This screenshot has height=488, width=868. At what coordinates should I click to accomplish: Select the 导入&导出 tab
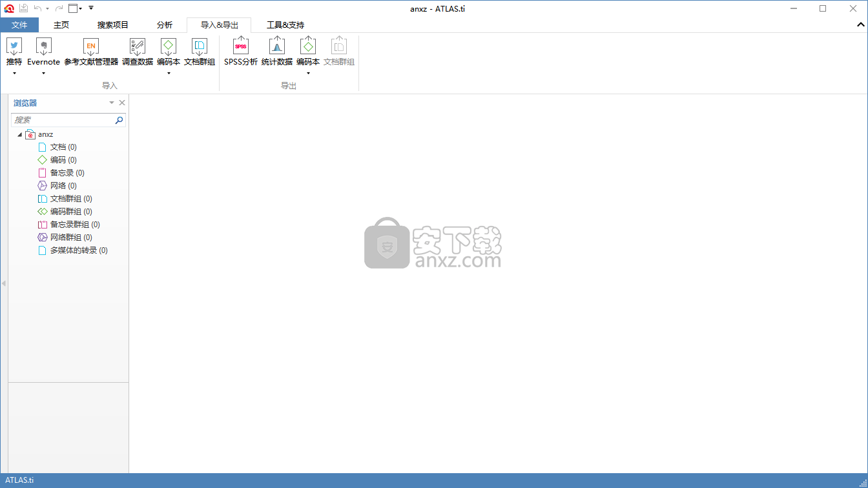coord(219,25)
